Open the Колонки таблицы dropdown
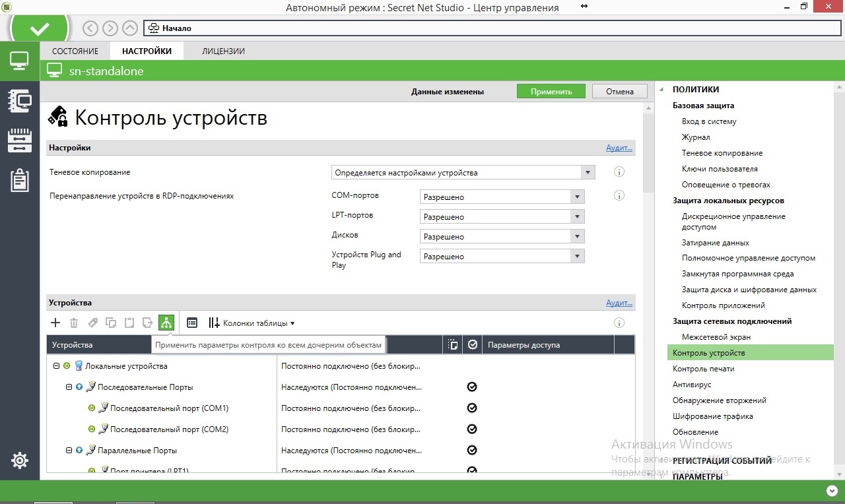845x504 pixels. click(x=252, y=323)
